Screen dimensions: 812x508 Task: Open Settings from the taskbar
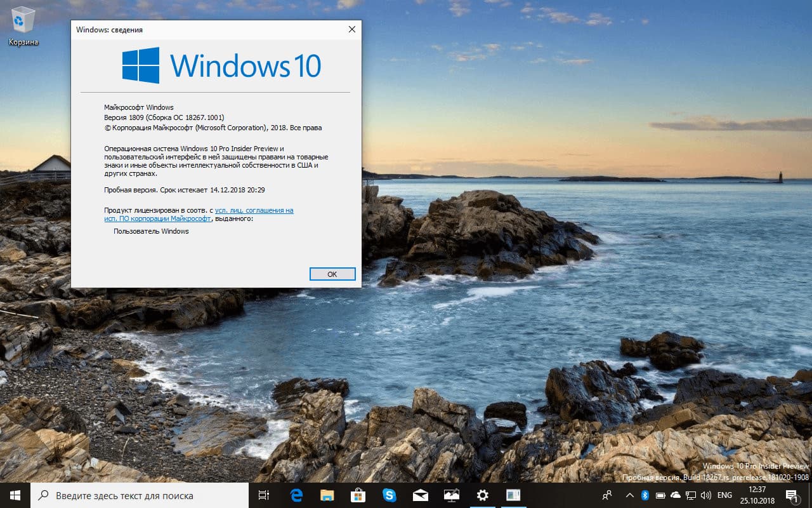coord(481,495)
